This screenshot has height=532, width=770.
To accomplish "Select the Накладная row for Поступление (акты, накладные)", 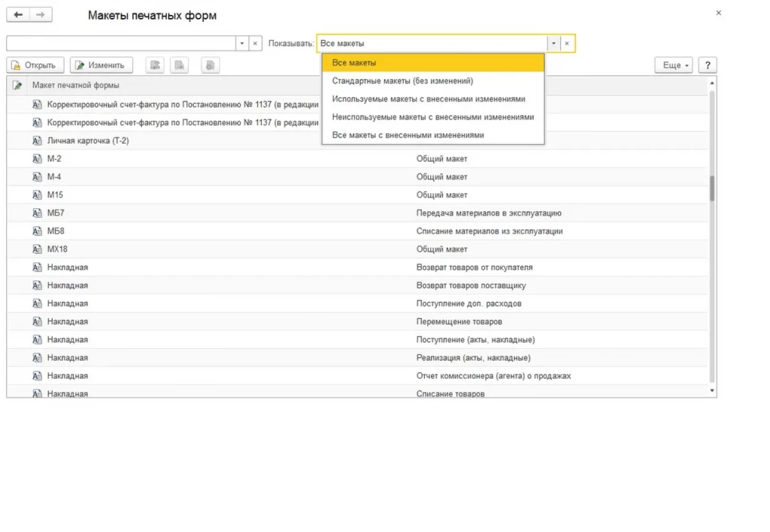I will 357,340.
